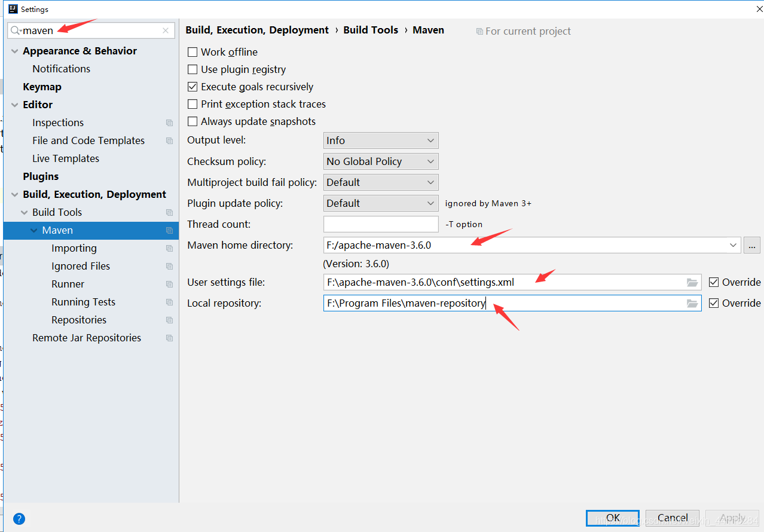Uncheck the Override box for Local repository
This screenshot has height=532, width=764.
pyautogui.click(x=714, y=303)
